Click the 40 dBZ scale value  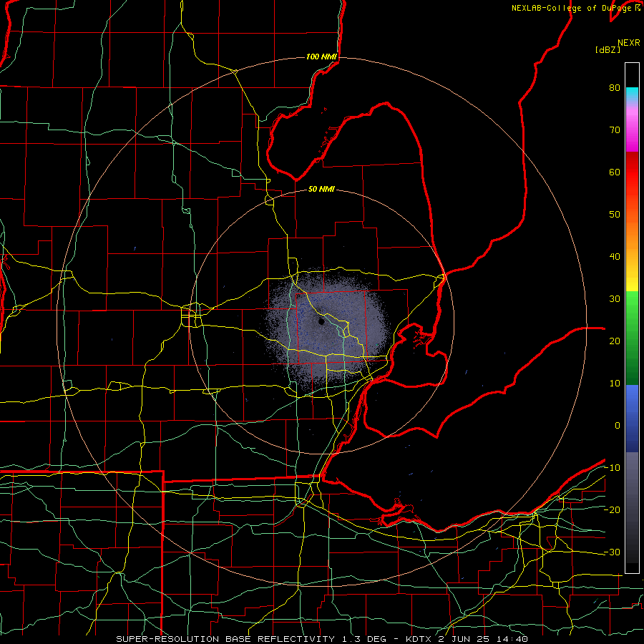[x=615, y=257]
